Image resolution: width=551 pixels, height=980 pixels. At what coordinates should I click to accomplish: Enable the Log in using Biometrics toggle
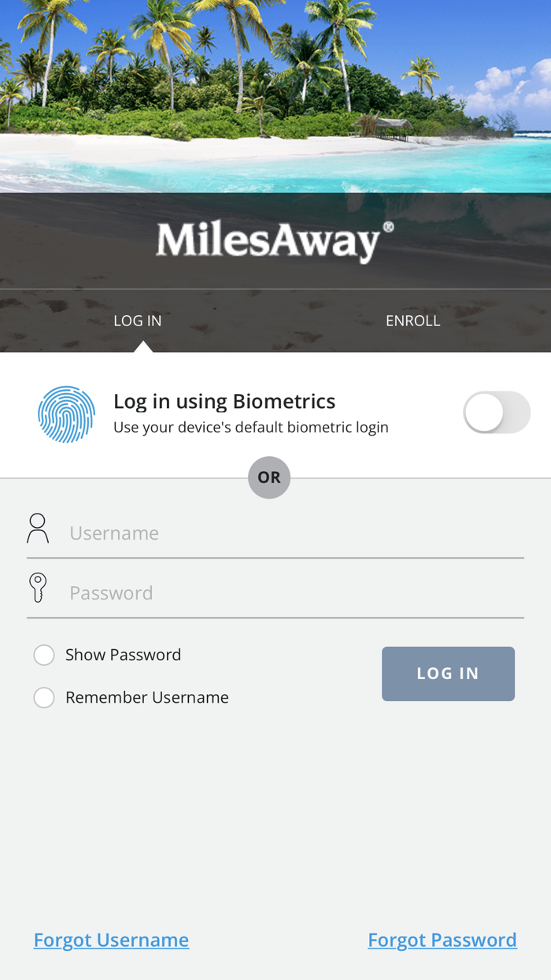click(497, 412)
